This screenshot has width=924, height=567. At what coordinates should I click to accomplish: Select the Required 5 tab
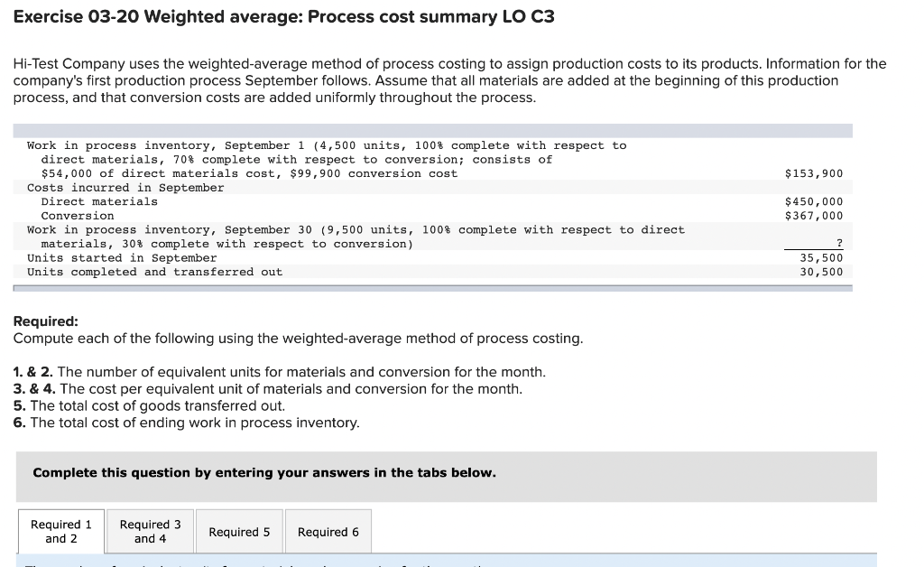click(239, 531)
